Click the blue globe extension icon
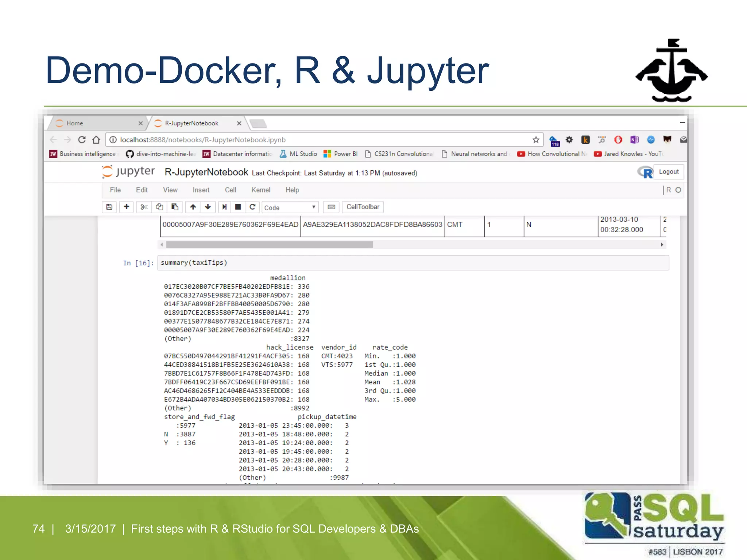This screenshot has width=747, height=560. pyautogui.click(x=651, y=140)
